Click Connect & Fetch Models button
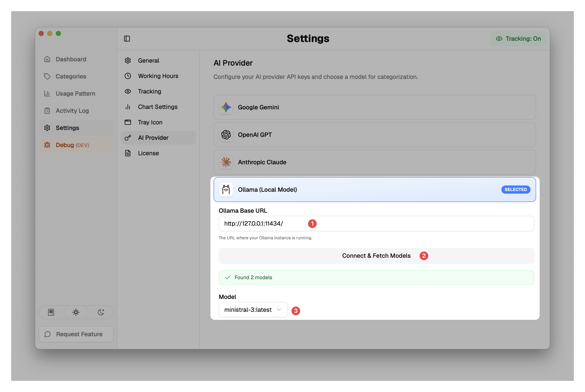 coord(376,256)
